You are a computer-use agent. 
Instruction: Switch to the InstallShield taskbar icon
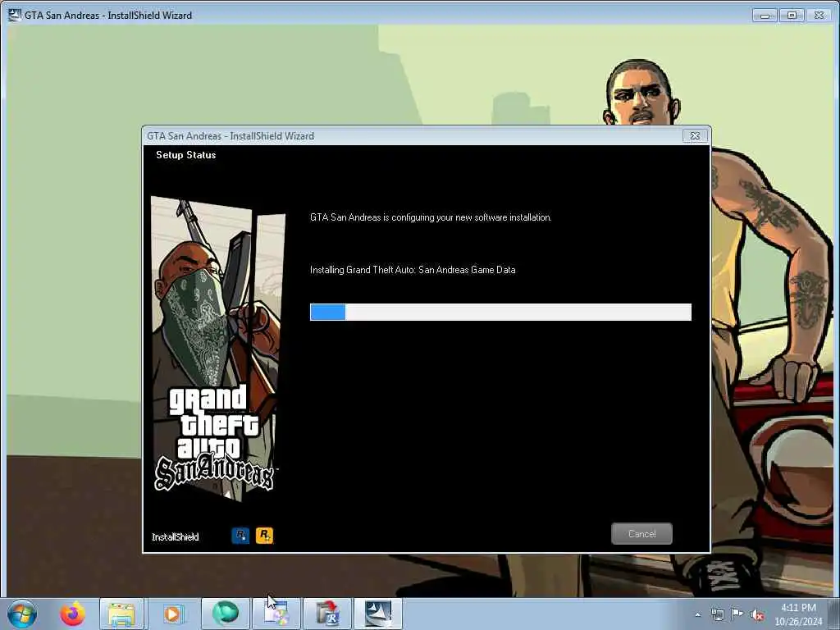tap(378, 614)
